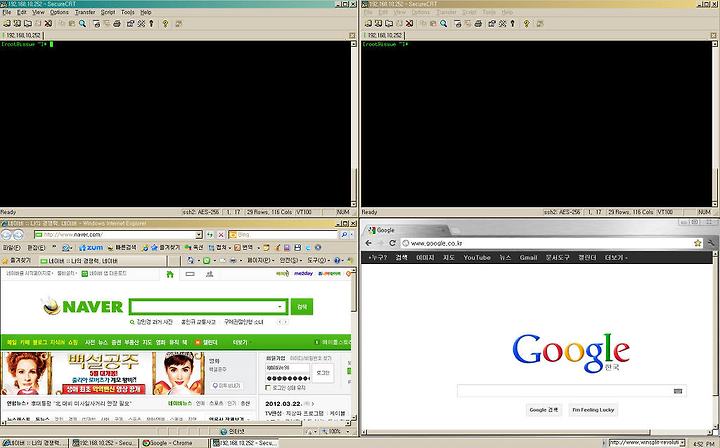Select Google tab in Chrome

click(x=407, y=230)
